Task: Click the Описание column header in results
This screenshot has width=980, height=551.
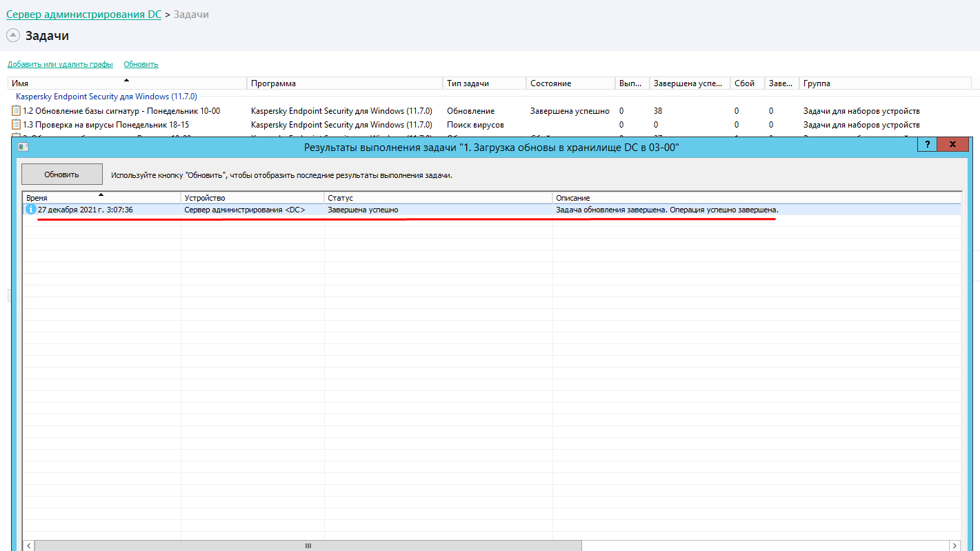Action: (x=756, y=198)
